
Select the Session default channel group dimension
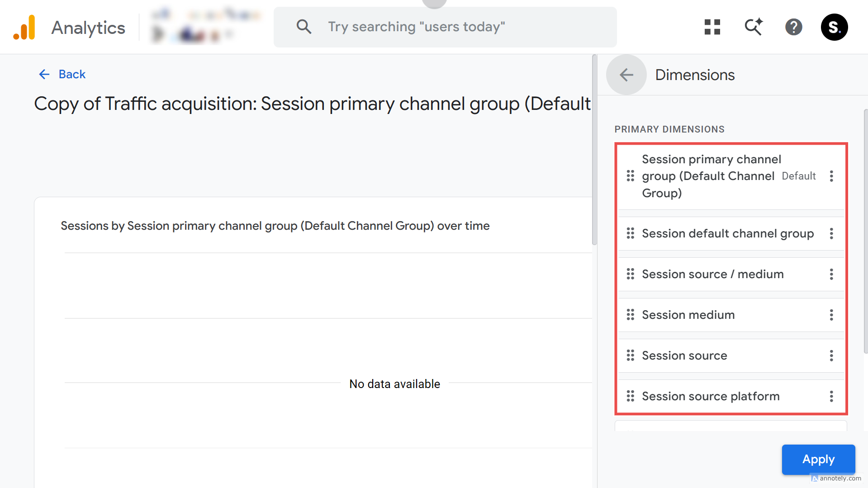pyautogui.click(x=728, y=233)
